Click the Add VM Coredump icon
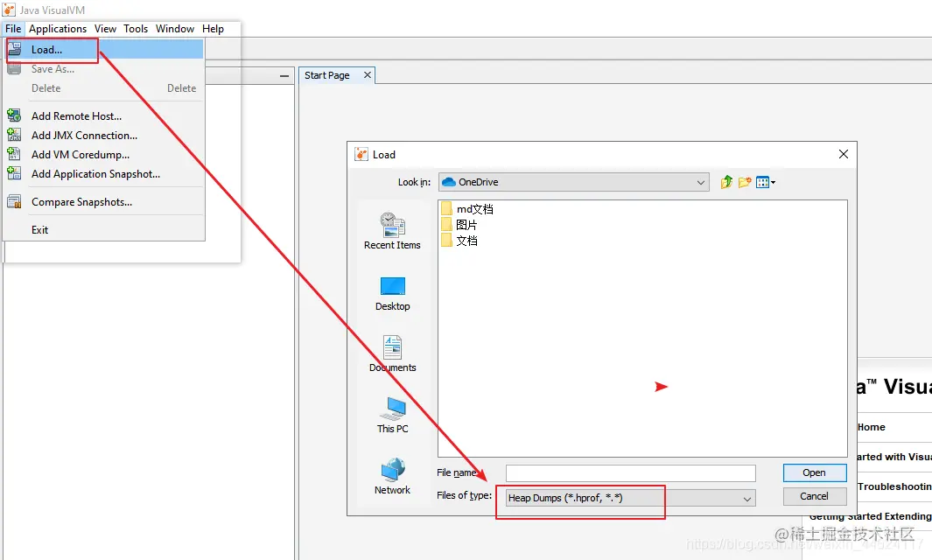 point(14,154)
